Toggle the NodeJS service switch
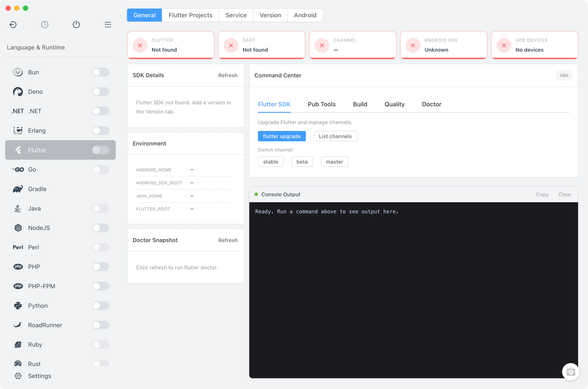The height and width of the screenshot is (389, 588). coord(100,228)
